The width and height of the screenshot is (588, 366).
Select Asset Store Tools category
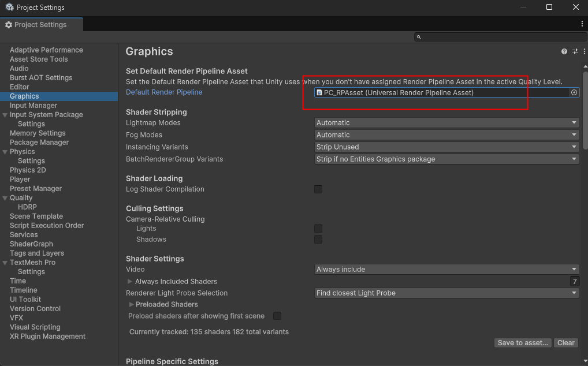coord(39,59)
